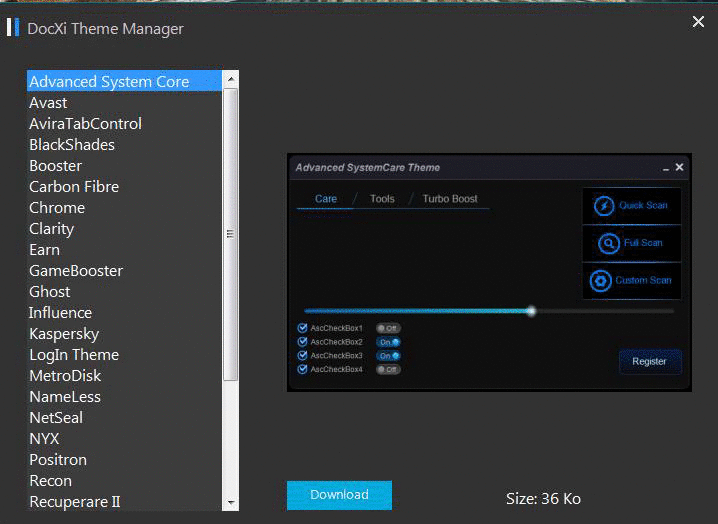
Task: Select the Recuperare II theme
Action: coord(125,502)
